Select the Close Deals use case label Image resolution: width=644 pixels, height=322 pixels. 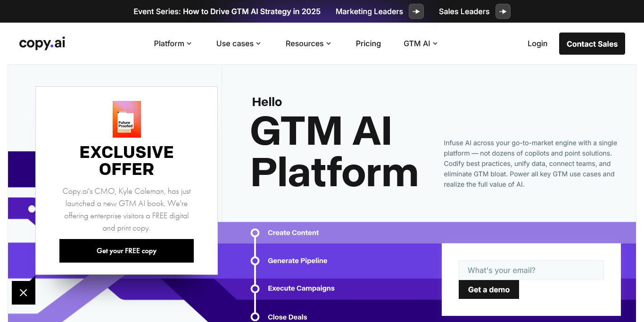coord(288,317)
